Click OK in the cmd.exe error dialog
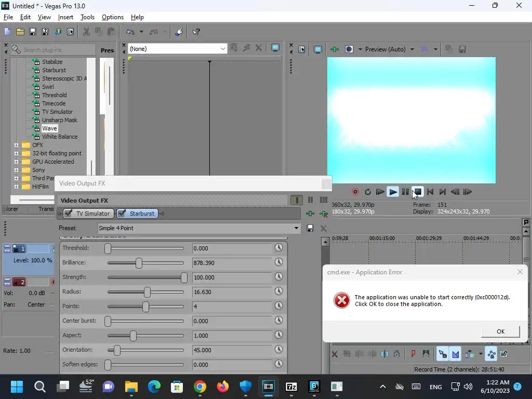 coord(500,331)
